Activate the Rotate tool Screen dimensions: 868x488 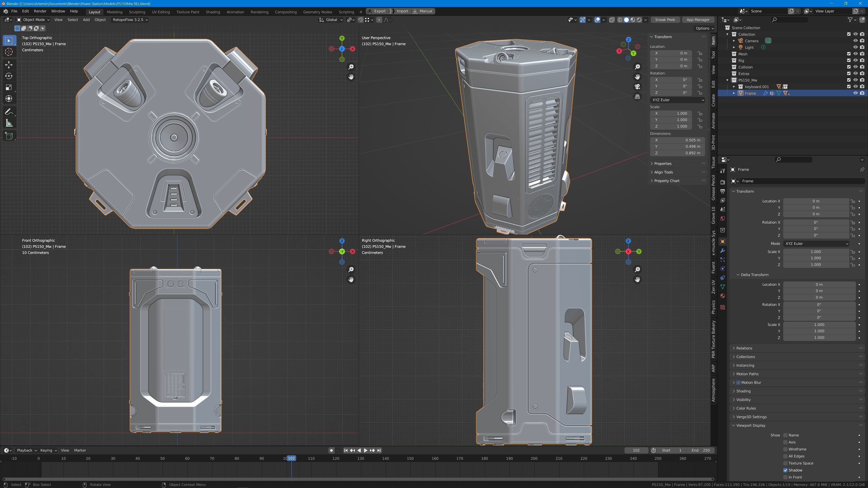click(x=9, y=76)
